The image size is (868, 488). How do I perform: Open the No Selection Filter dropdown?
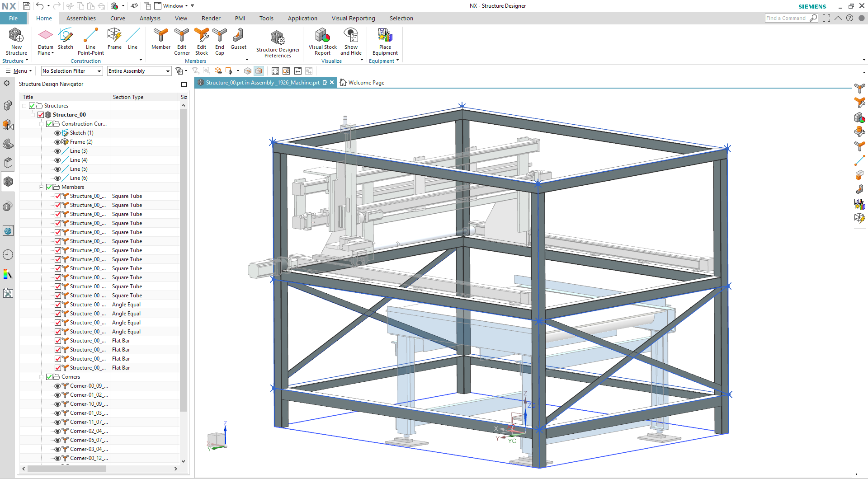[99, 71]
